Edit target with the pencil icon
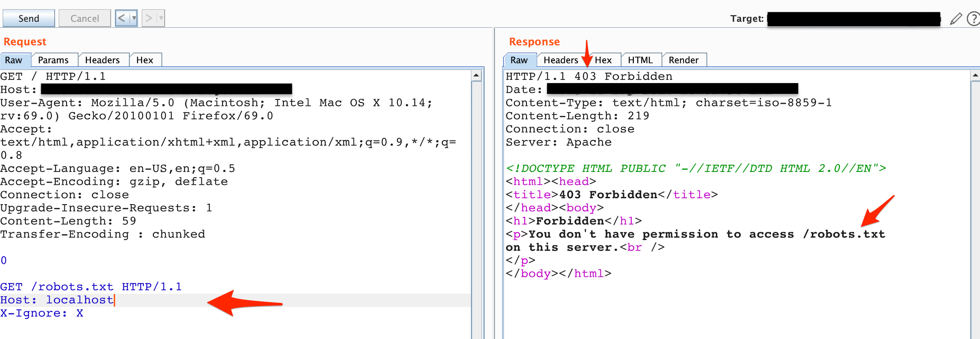The width and height of the screenshot is (980, 339). [955, 19]
